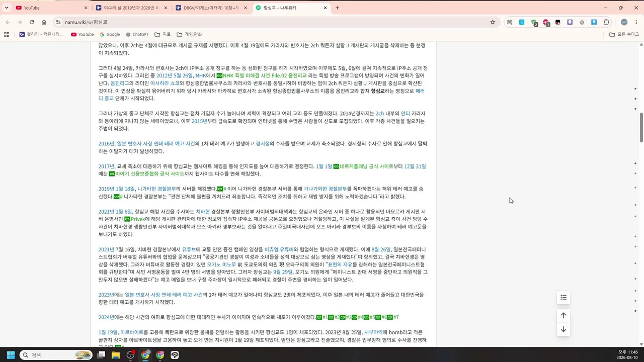The width and height of the screenshot is (644, 362).
Task: Open the 2012년 5월 26일 date link
Action: tap(175, 75)
